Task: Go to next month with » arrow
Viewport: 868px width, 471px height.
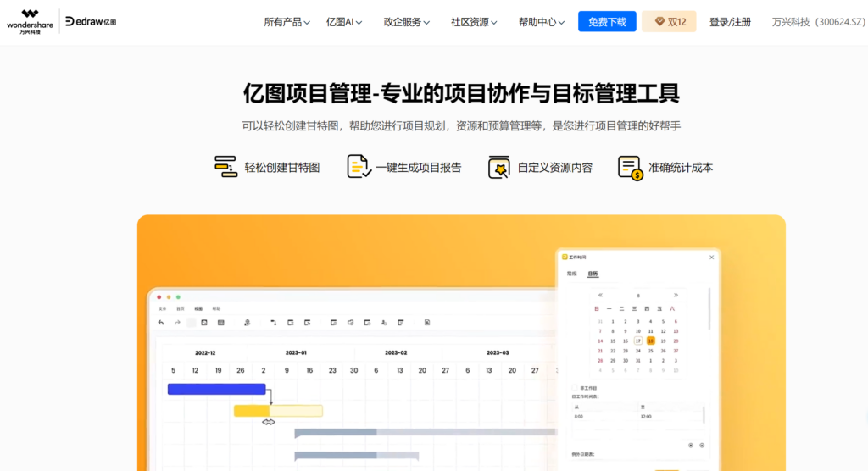Action: [x=676, y=296]
